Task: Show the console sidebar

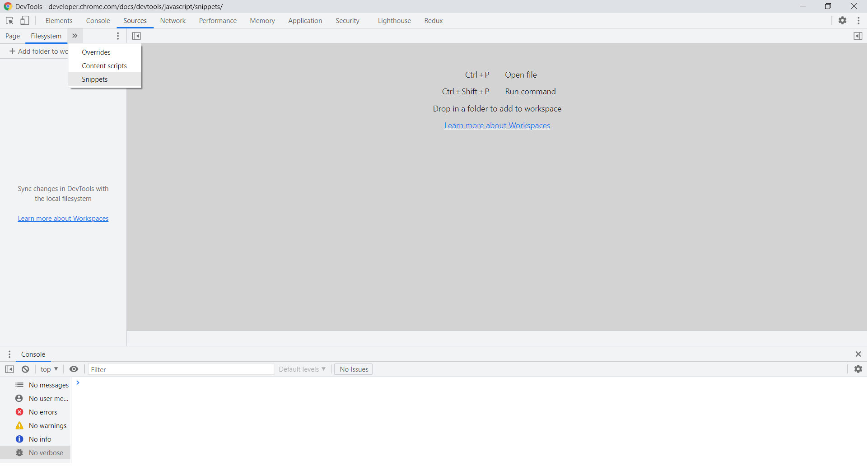Action: 9,369
